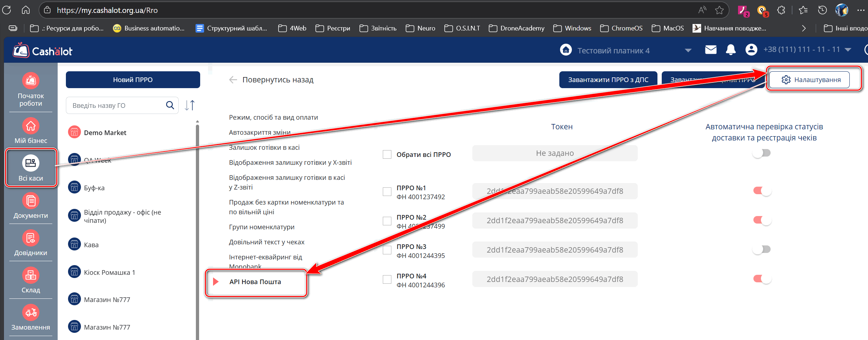Expand the Тестовий платник 4 dropdown
868x340 pixels.
688,51
